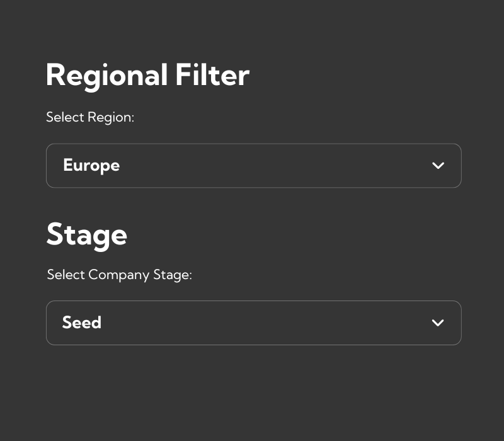The width and height of the screenshot is (504, 441).
Task: Click the Regional Filter heading
Action: point(147,75)
